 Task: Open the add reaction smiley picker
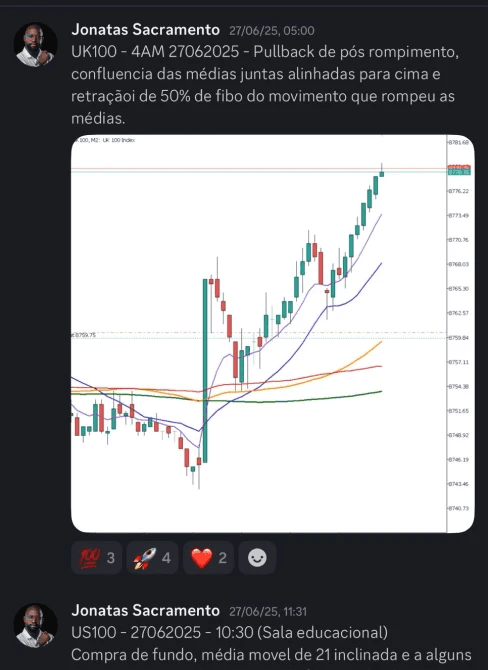tap(257, 558)
